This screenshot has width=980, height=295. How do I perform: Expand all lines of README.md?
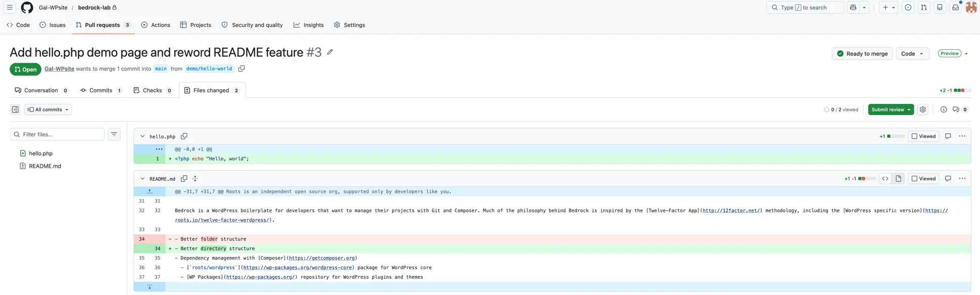[195, 179]
